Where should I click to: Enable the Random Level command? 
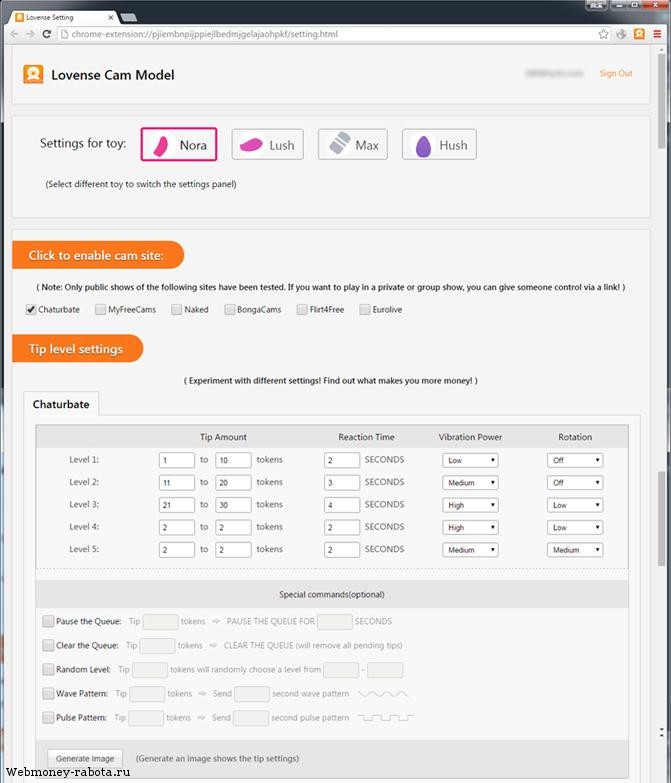[x=48, y=669]
